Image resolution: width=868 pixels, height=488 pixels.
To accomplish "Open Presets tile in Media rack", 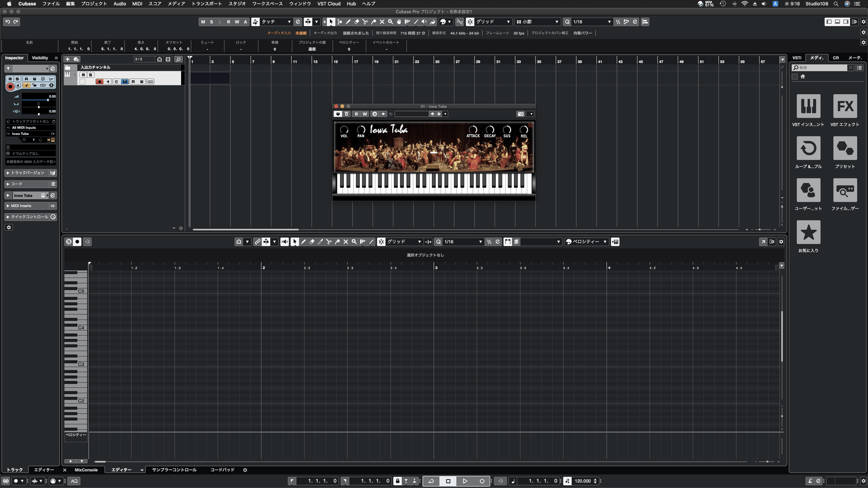I will [845, 148].
